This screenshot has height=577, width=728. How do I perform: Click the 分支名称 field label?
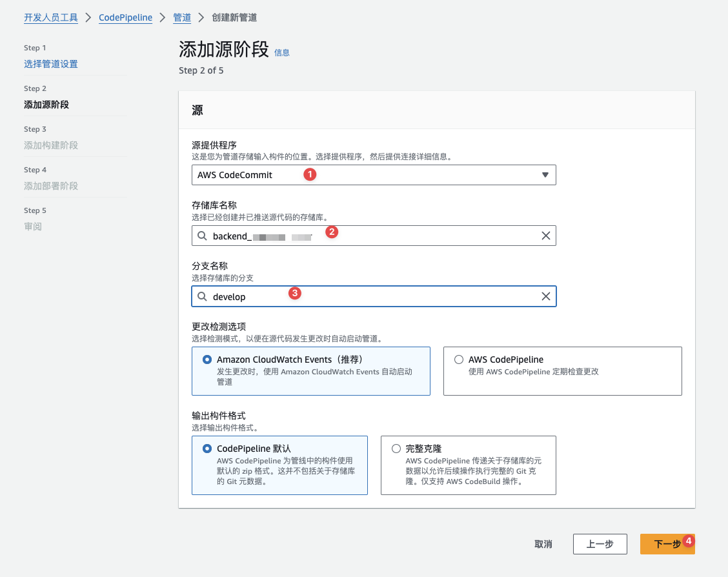(x=210, y=266)
